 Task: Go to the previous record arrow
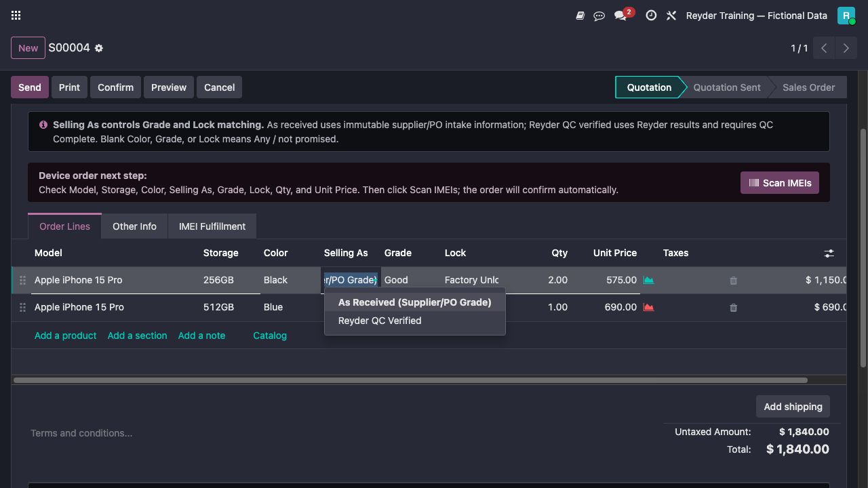point(824,48)
